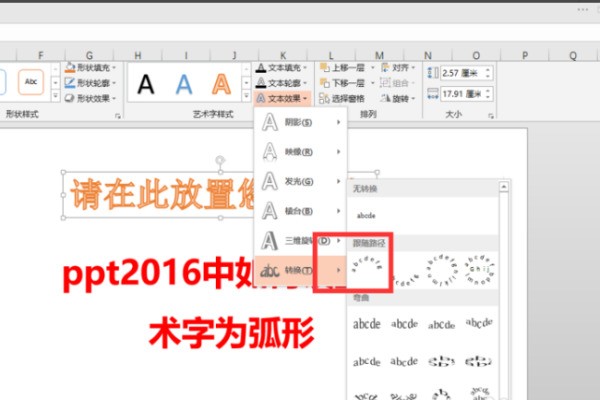Choose the button-style path transform
Screen dimensions: 600x400
(x=479, y=270)
